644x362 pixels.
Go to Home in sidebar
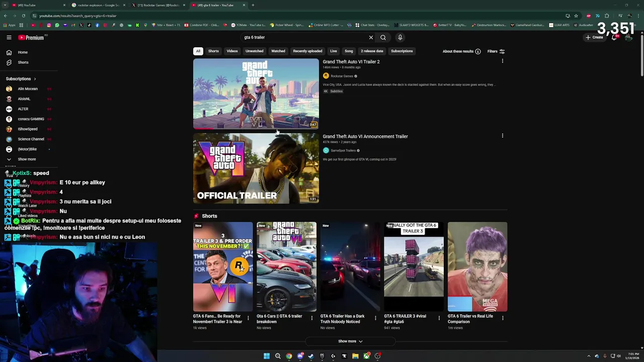pyautogui.click(x=23, y=52)
